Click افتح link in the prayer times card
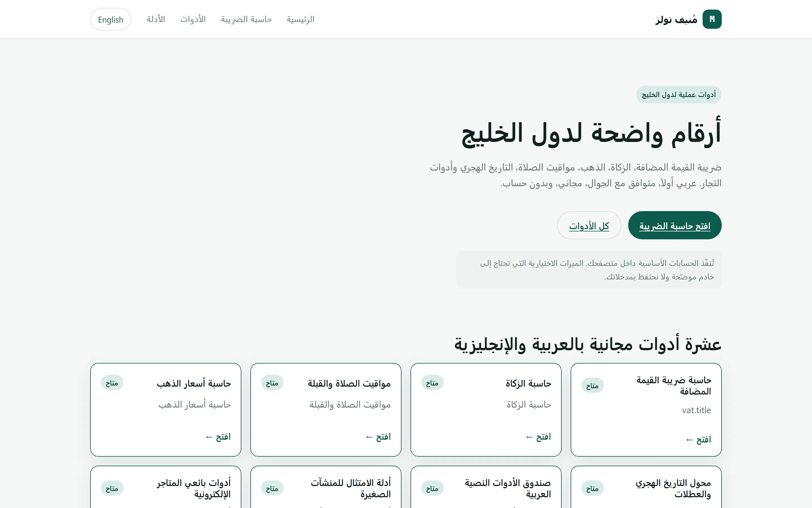 point(378,436)
